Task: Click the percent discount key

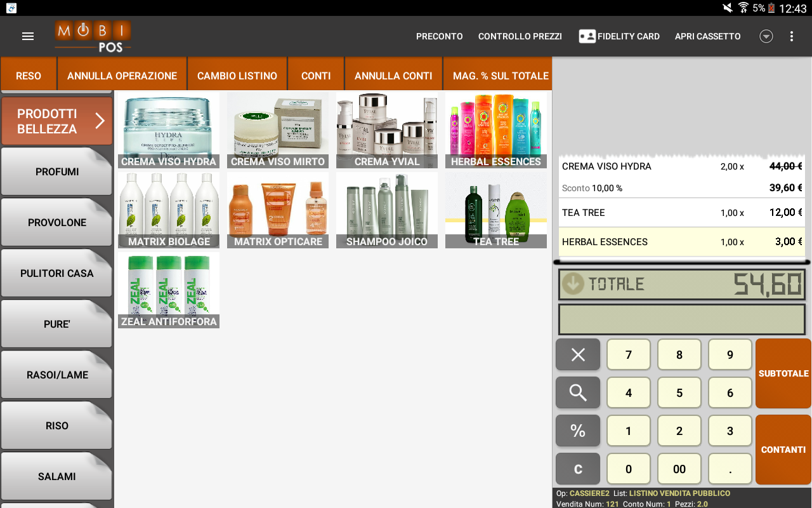Action: click(x=578, y=431)
